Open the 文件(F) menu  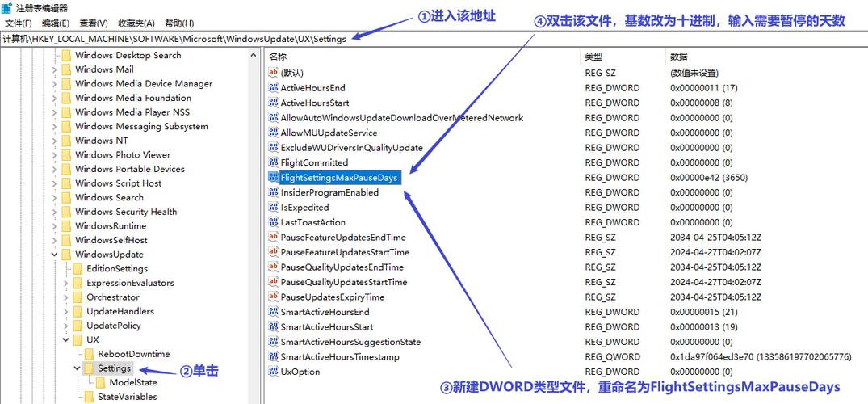pyautogui.click(x=19, y=23)
